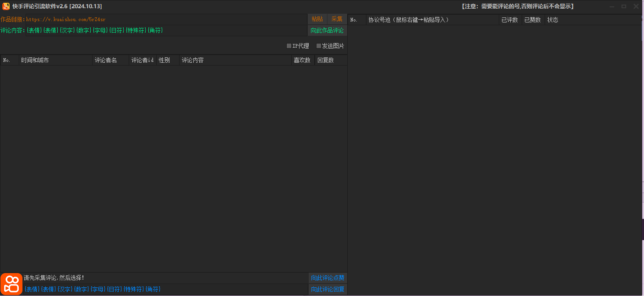Image resolution: width=644 pixels, height=296 pixels.
Task: Select the 协议号池 column header
Action: pos(432,20)
